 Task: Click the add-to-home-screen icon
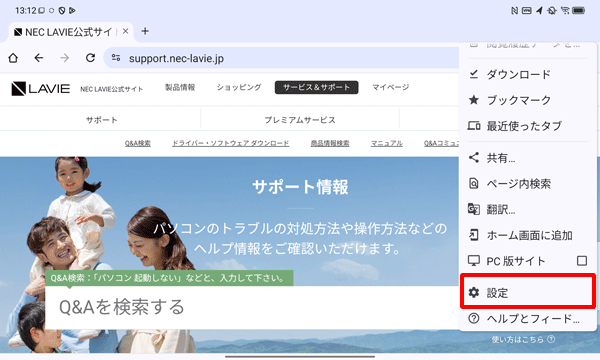(474, 235)
